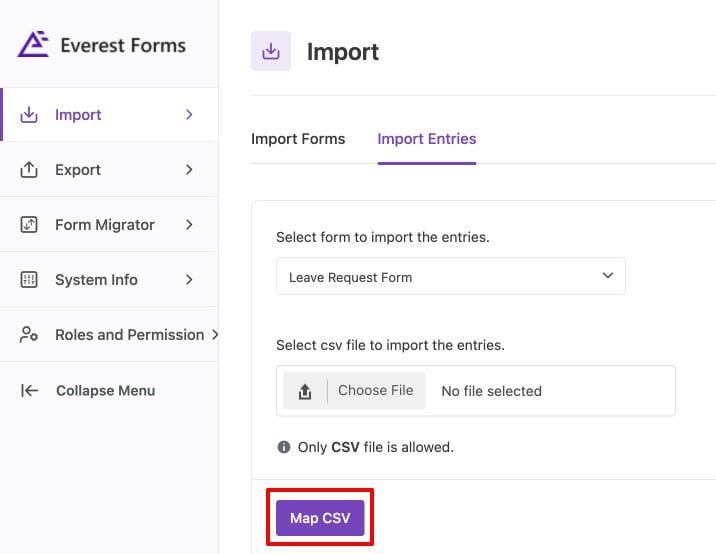The image size is (716, 554).
Task: Expand the Roles and Permission chevron
Action: point(215,334)
